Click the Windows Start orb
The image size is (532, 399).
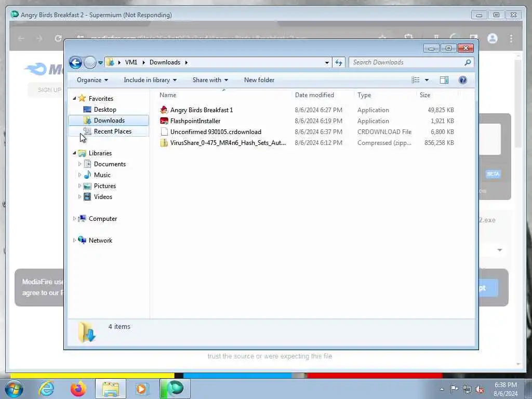(x=14, y=389)
